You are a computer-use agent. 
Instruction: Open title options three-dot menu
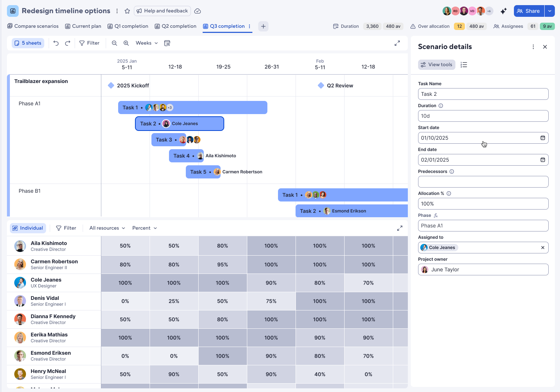[x=117, y=11]
